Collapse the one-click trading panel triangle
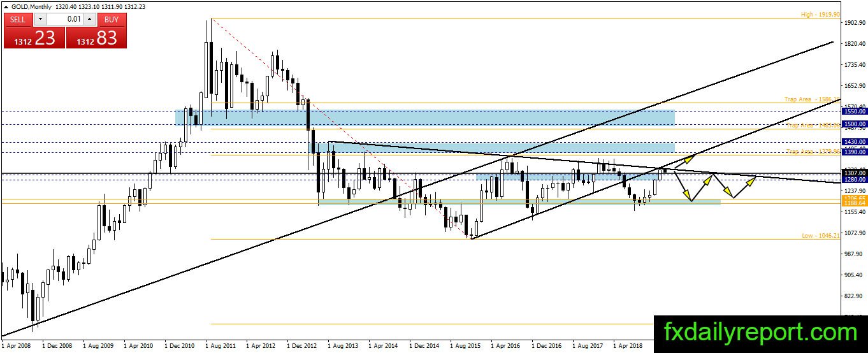 click(6, 6)
